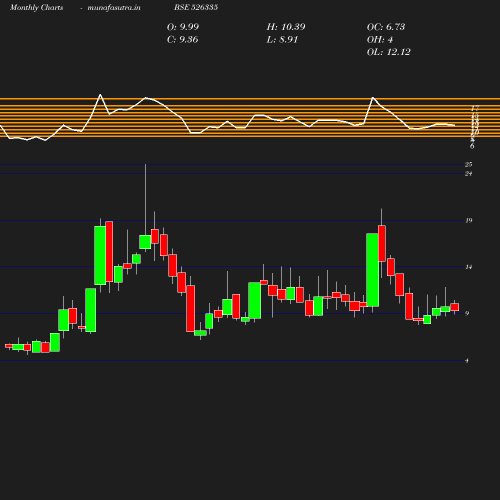This screenshot has height=500, width=500.
Task: Click the 'OC: 6.73' reading
Action: point(386,27)
